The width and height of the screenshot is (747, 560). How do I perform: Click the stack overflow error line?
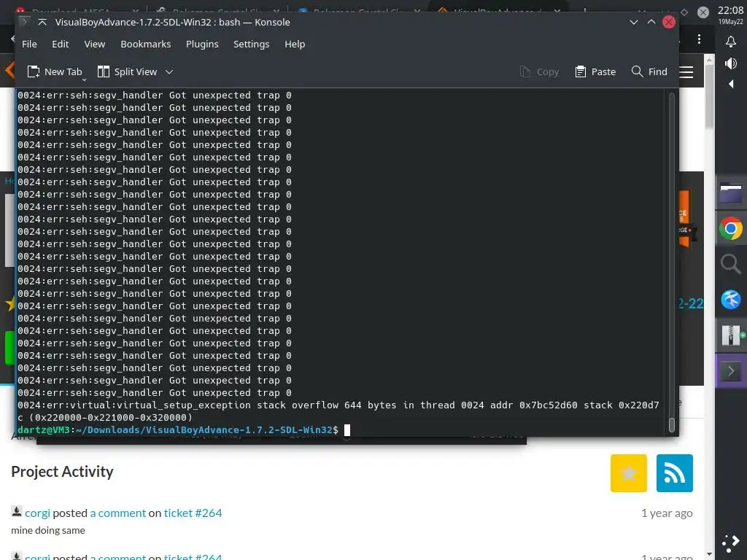click(x=338, y=411)
